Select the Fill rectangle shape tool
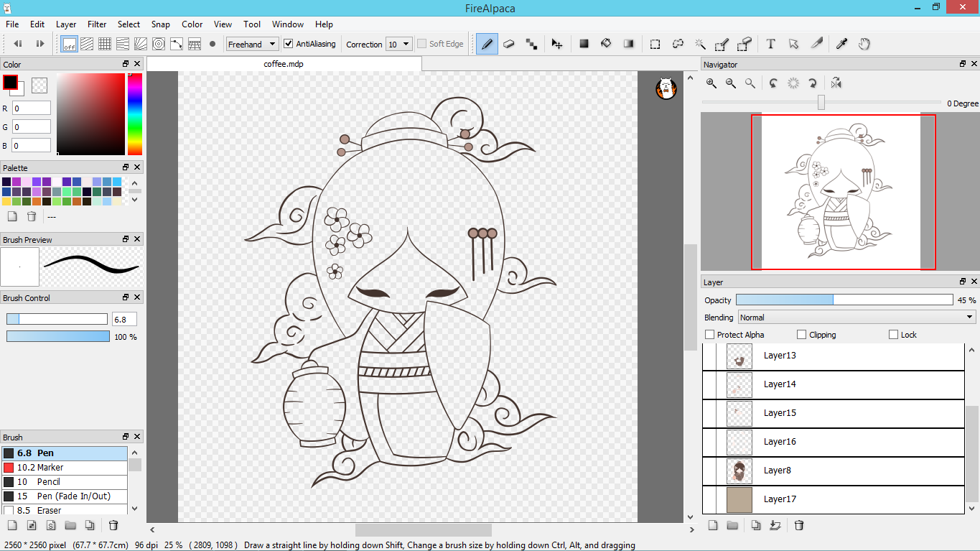Image resolution: width=980 pixels, height=551 pixels. coord(584,44)
